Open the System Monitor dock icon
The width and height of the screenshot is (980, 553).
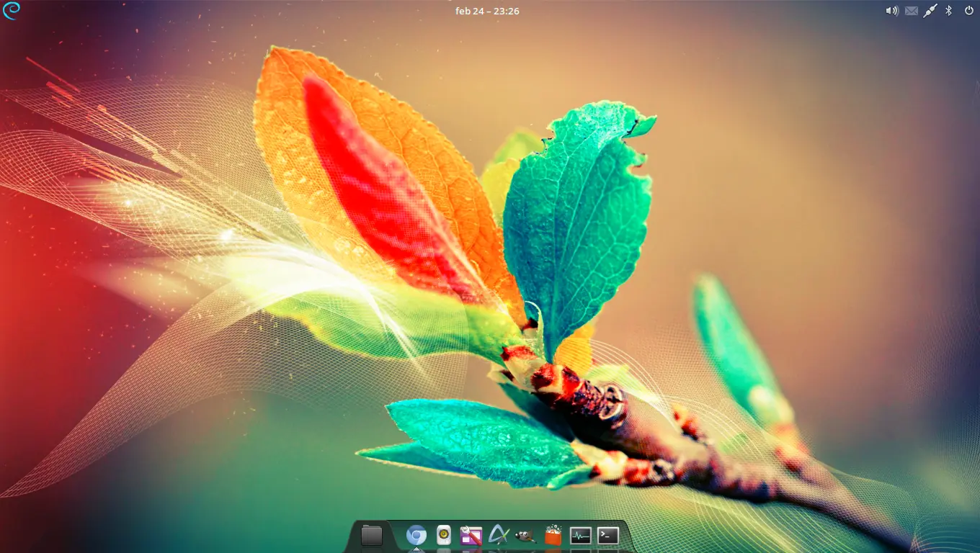point(580,535)
